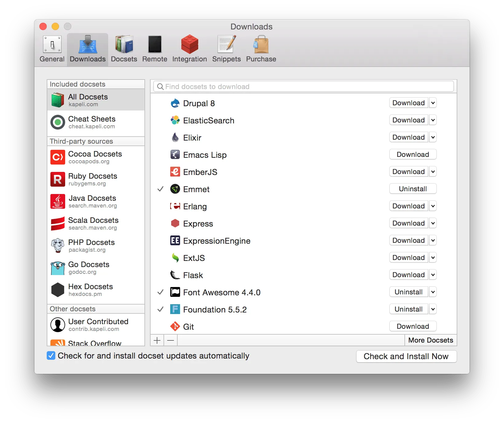504x423 pixels.
Task: Open Express version dropdown arrow
Action: (433, 223)
